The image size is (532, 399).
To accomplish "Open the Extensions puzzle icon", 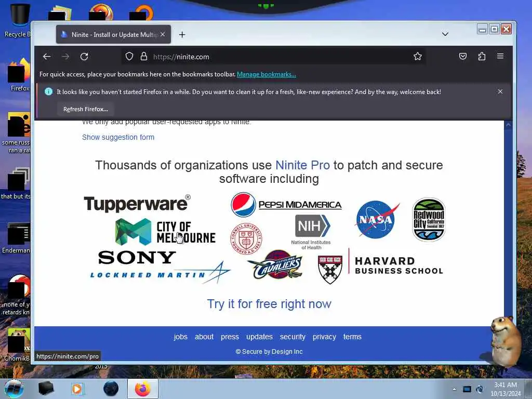I will pyautogui.click(x=482, y=56).
